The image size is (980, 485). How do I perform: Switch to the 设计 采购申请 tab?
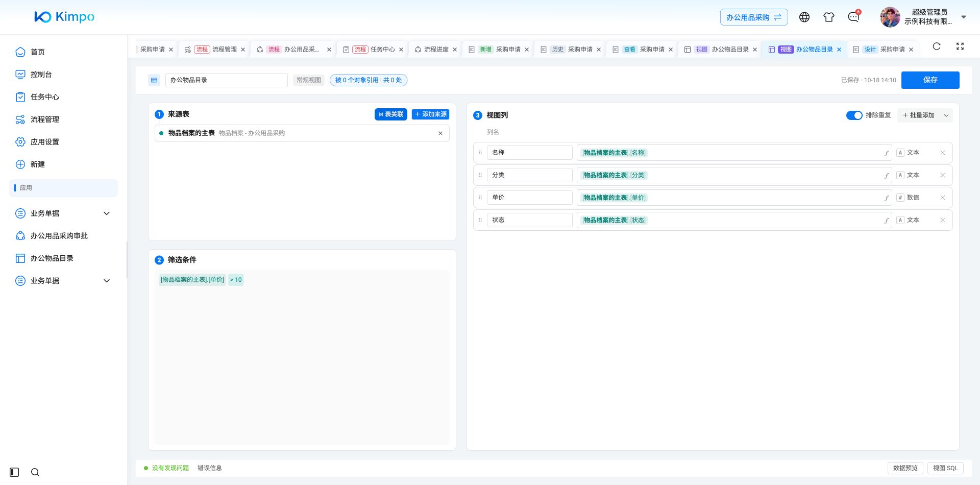pos(884,50)
